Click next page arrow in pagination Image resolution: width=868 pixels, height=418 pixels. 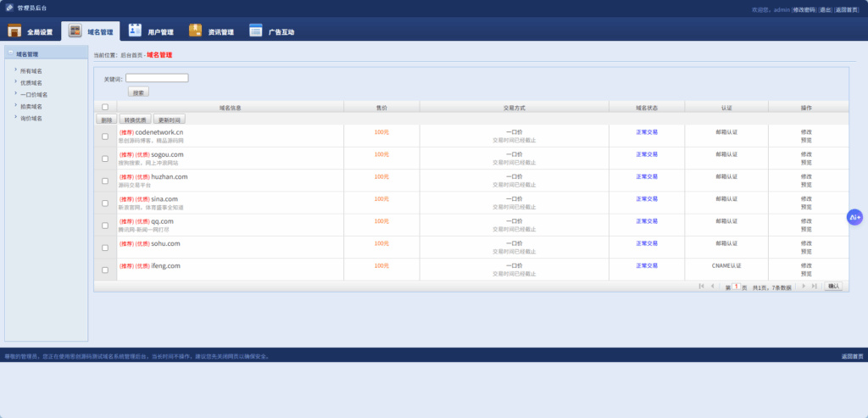point(803,287)
